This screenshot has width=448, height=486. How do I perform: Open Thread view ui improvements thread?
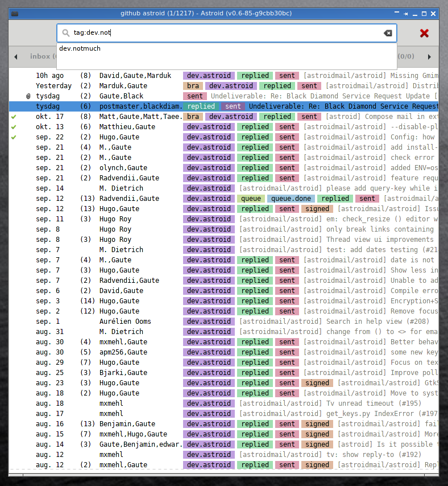point(224,240)
